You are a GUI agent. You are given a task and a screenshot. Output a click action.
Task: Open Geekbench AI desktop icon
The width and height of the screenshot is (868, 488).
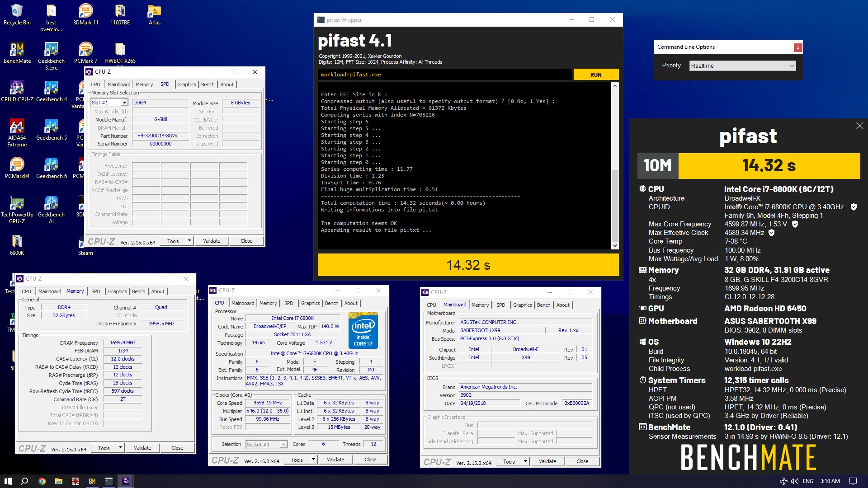[x=51, y=210]
